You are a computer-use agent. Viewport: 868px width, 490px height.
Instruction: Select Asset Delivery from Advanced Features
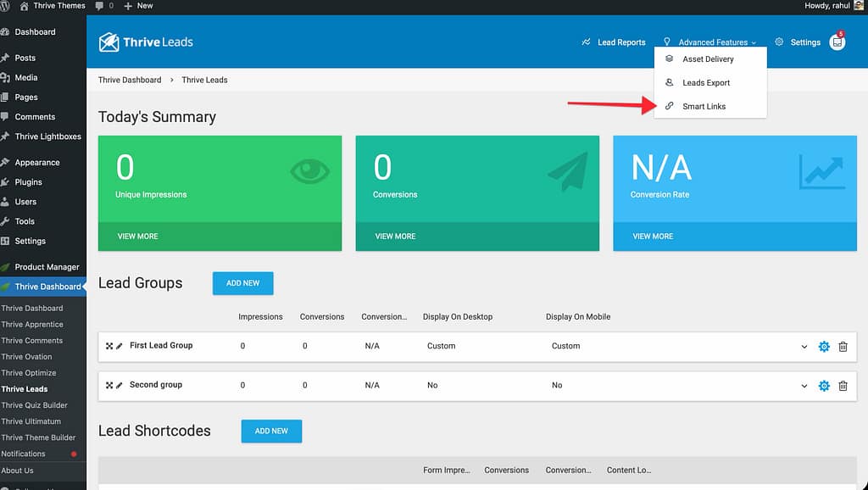pyautogui.click(x=708, y=59)
